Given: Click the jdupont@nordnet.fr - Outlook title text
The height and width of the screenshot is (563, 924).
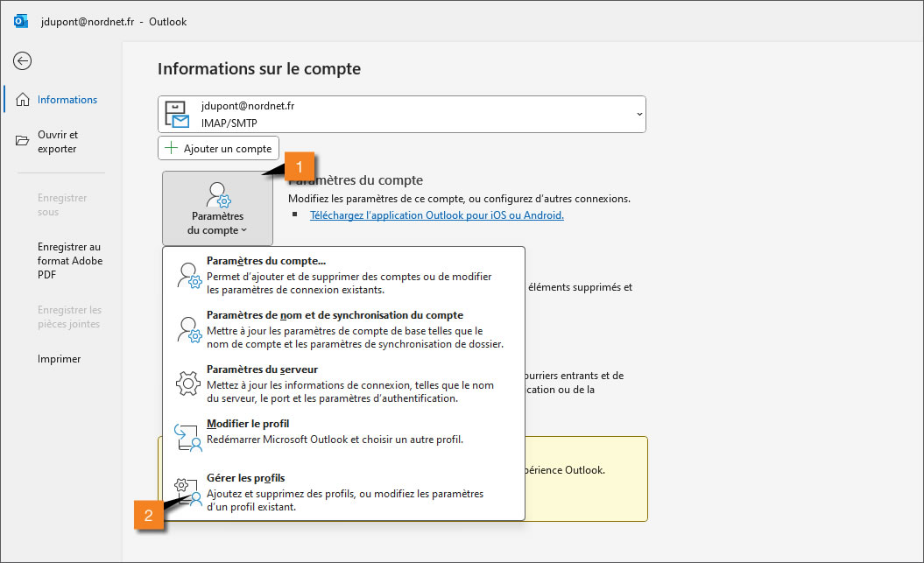Looking at the screenshot, I should [114, 22].
